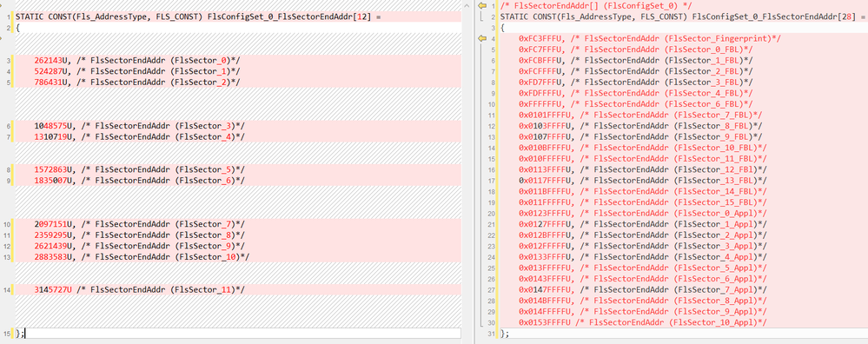Place cursor on the 0x014BFFFFU FlsSector_8_Appl line

pos(684,301)
